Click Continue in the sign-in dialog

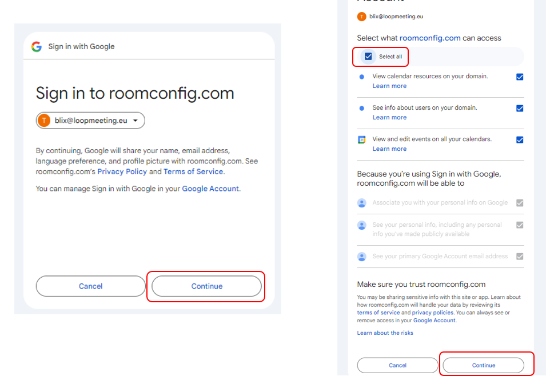pos(207,286)
